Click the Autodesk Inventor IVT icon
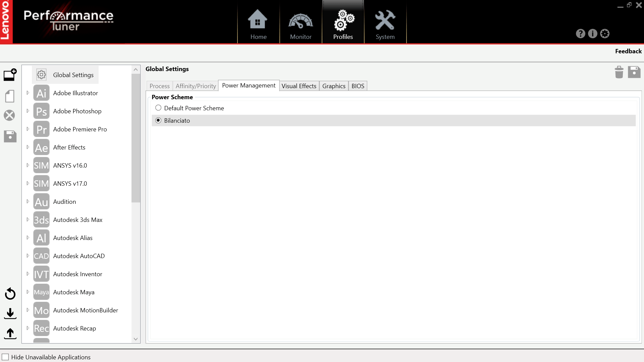Image resolution: width=644 pixels, height=362 pixels. [41, 274]
